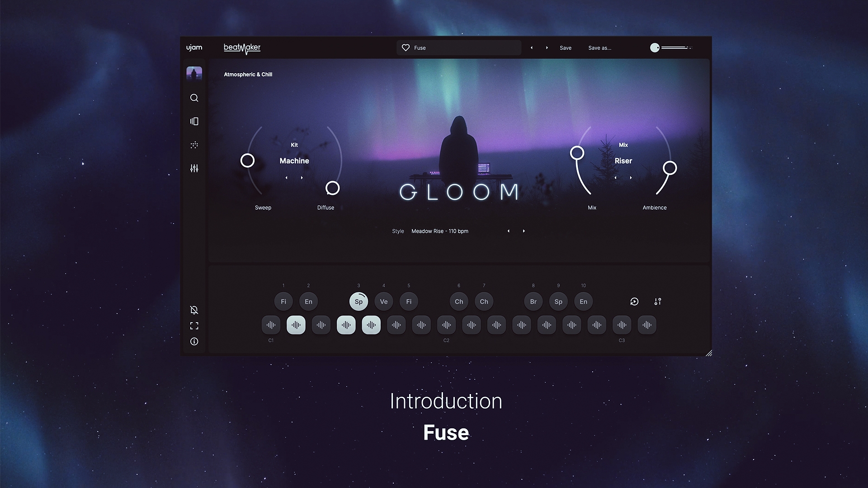Screen dimensions: 868x488
Task: Click the fullscreen brackets icon
Action: click(x=194, y=326)
